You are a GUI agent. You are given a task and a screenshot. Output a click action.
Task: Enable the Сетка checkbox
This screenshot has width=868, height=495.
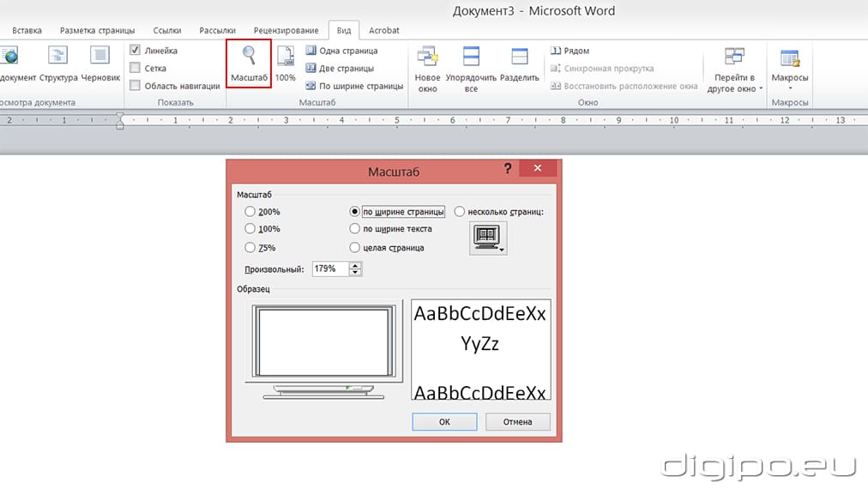tap(135, 68)
